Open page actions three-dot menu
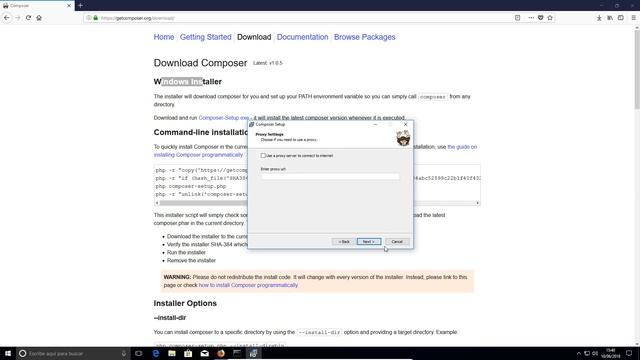This screenshot has width=640, height=360. pos(531,18)
